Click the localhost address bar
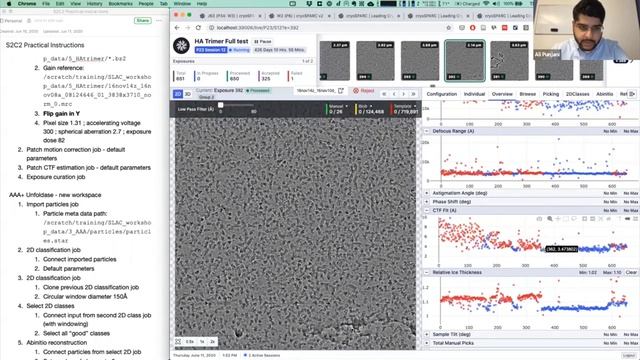This screenshot has width=640, height=360. click(327, 28)
